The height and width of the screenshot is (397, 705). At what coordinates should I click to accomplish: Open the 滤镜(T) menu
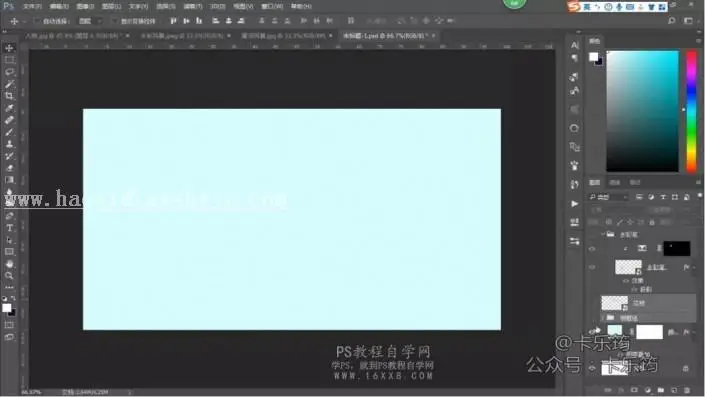tap(193, 6)
